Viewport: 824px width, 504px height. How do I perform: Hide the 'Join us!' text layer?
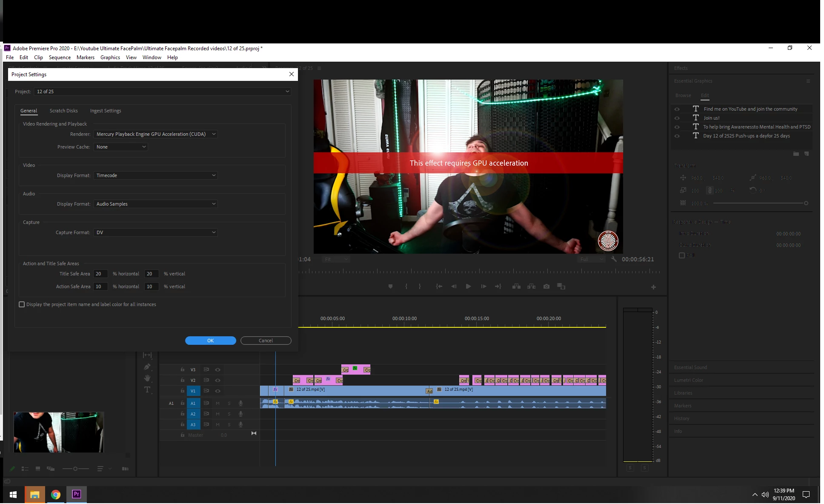(677, 118)
